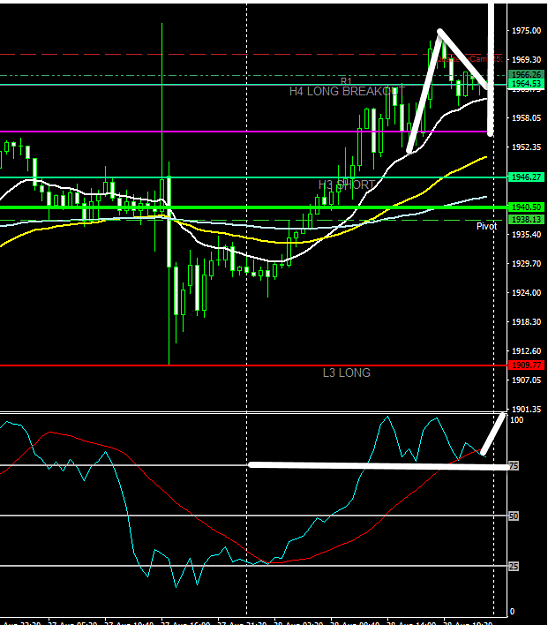Viewport: 548px width, 625px height.
Task: Click the 1924.00 price axis label
Action: coord(526,293)
